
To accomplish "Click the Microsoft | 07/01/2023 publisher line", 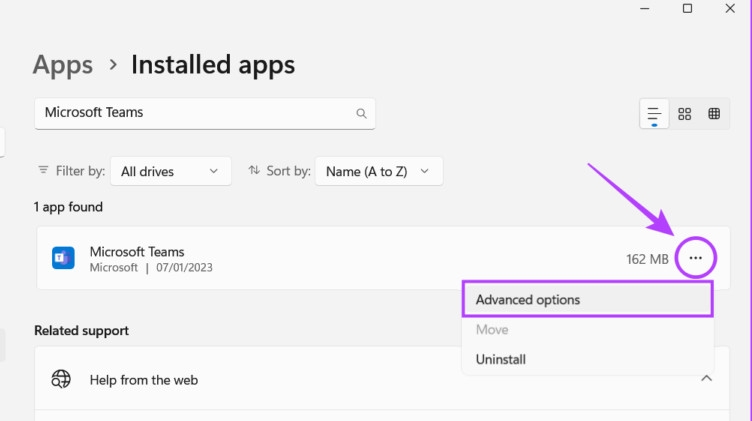I will point(151,268).
